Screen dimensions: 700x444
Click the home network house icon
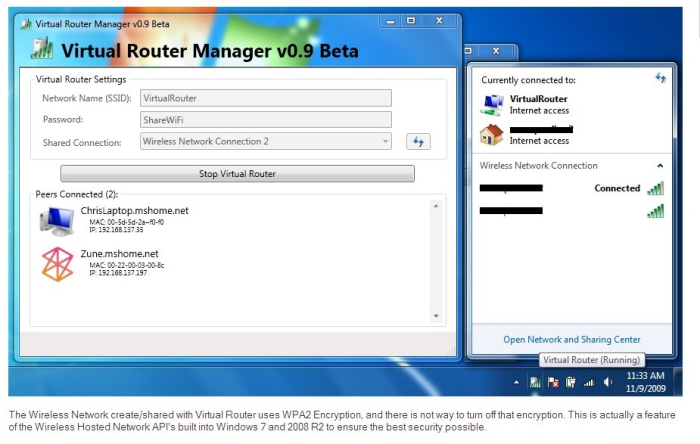point(492,135)
